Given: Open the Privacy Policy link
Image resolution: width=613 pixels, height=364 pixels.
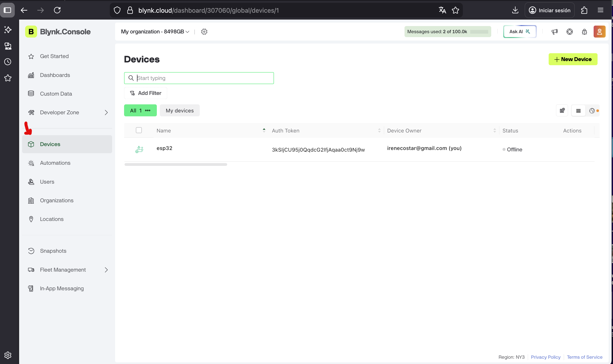Looking at the screenshot, I should click(545, 357).
